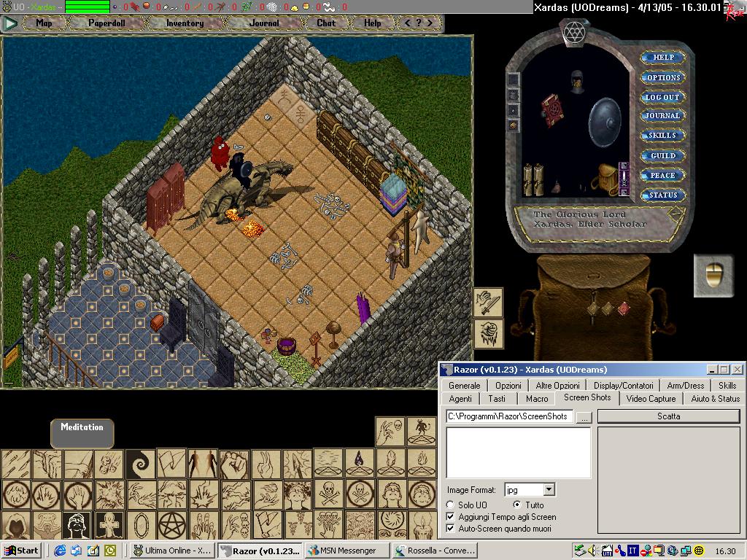Use the Meditation skill button
Screen dimensions: 747x560
pos(82,433)
